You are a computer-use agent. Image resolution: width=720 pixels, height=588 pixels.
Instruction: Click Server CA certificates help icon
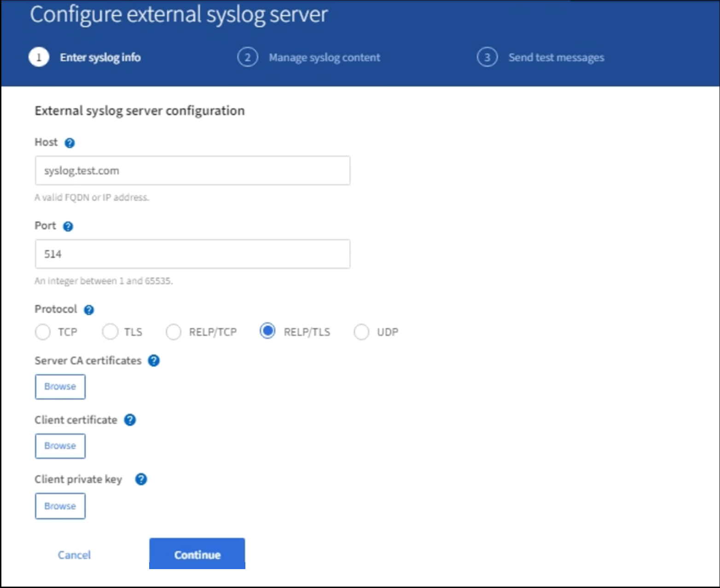pos(154,361)
